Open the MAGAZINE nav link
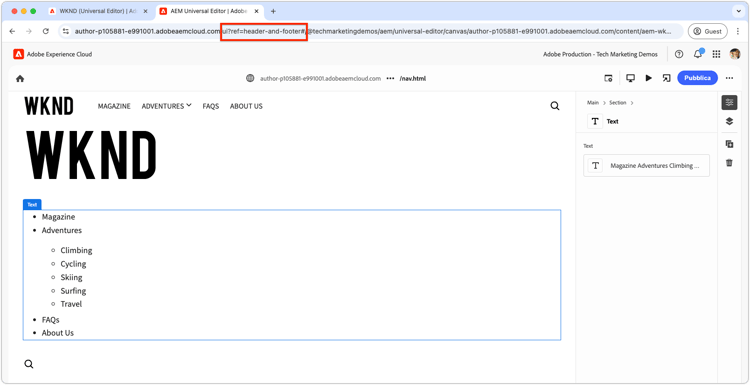The height and width of the screenshot is (385, 750). click(114, 106)
